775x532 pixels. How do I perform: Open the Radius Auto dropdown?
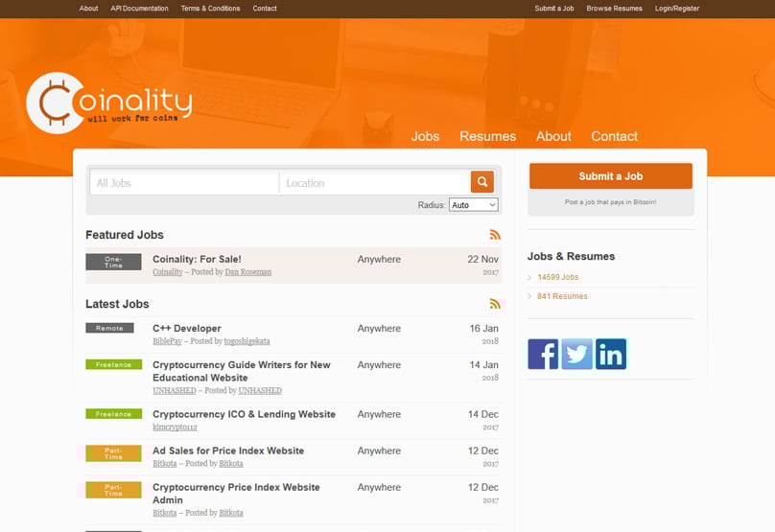pyautogui.click(x=473, y=205)
